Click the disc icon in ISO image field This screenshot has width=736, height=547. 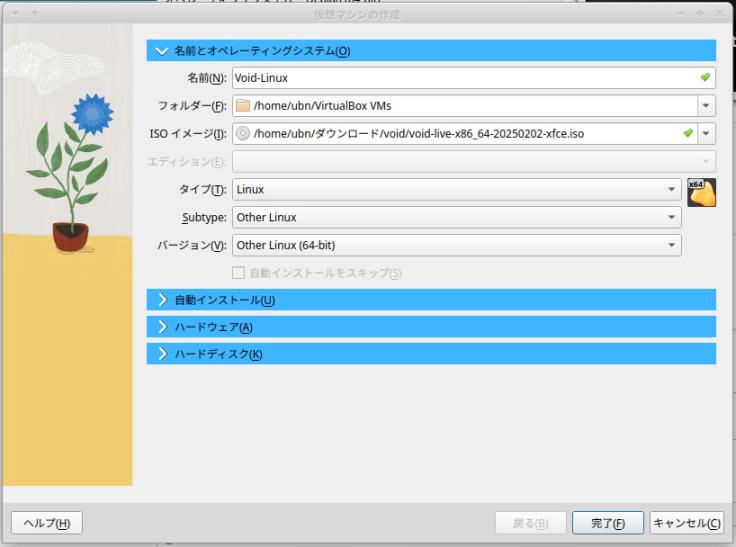243,133
